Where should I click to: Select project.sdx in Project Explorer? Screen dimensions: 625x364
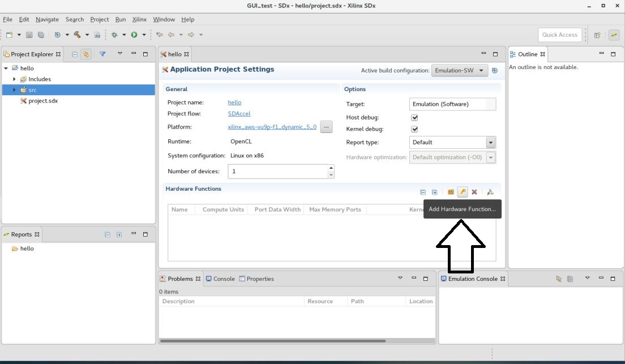(x=43, y=101)
